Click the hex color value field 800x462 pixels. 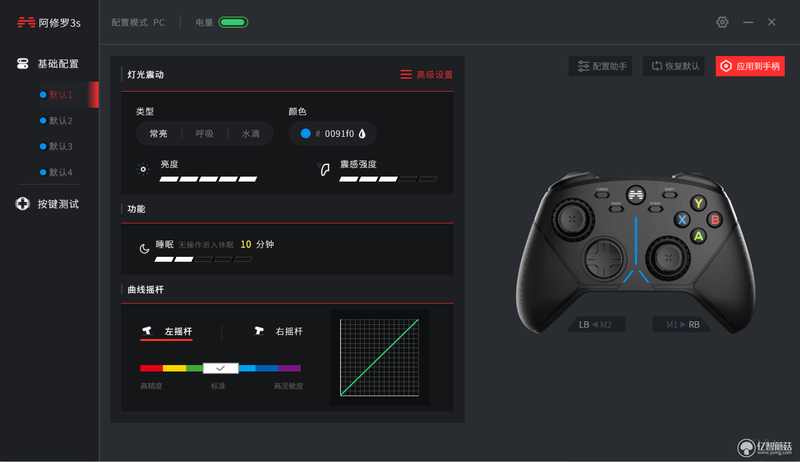[x=339, y=134]
